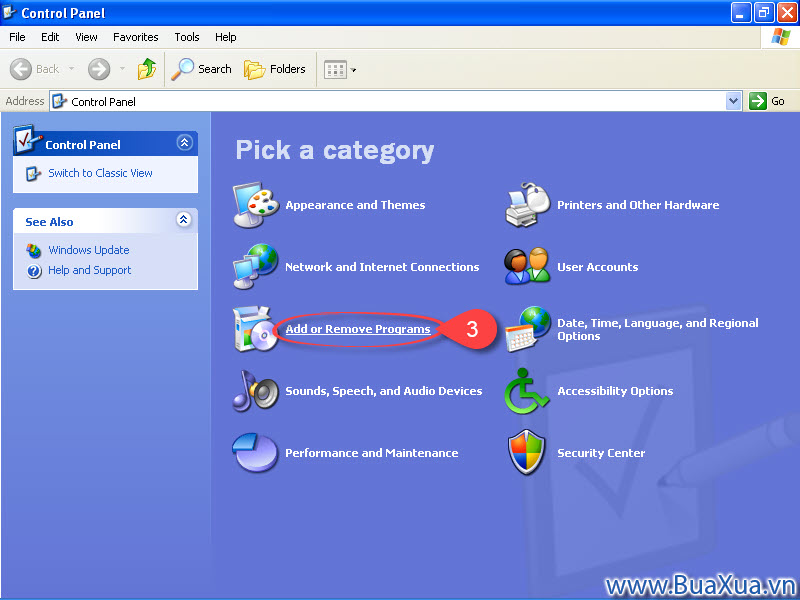Collapse the See Also sidebar section
The height and width of the screenshot is (600, 800).
184,219
